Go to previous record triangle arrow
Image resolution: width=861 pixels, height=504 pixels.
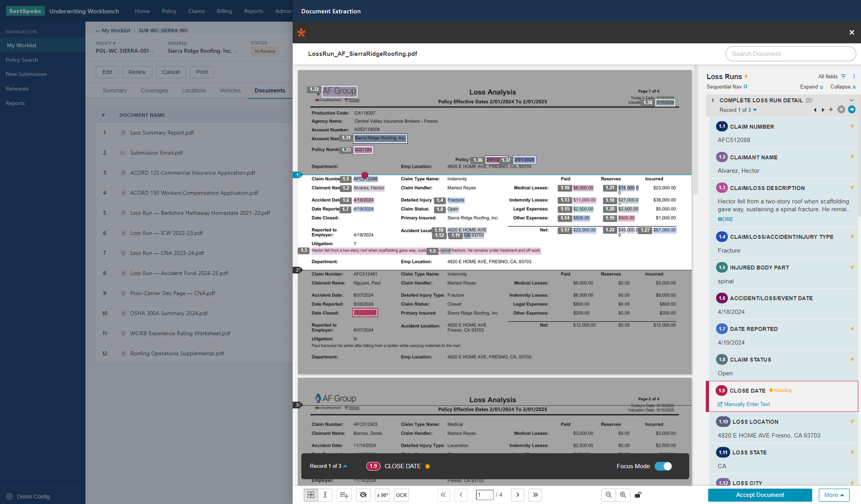[x=815, y=110]
